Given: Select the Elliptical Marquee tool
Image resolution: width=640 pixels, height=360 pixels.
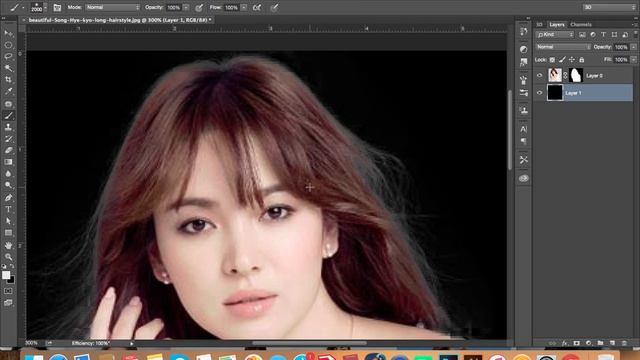Looking at the screenshot, I should pos(8,45).
